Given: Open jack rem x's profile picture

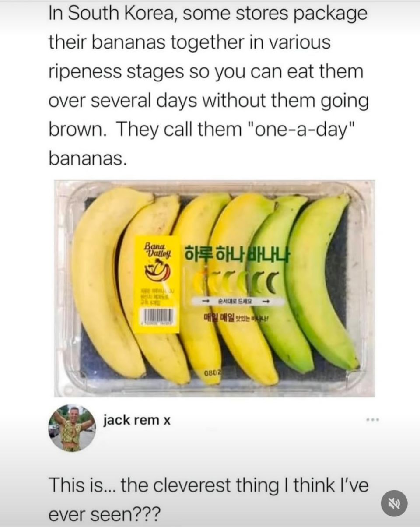Looking at the screenshot, I should (72, 428).
